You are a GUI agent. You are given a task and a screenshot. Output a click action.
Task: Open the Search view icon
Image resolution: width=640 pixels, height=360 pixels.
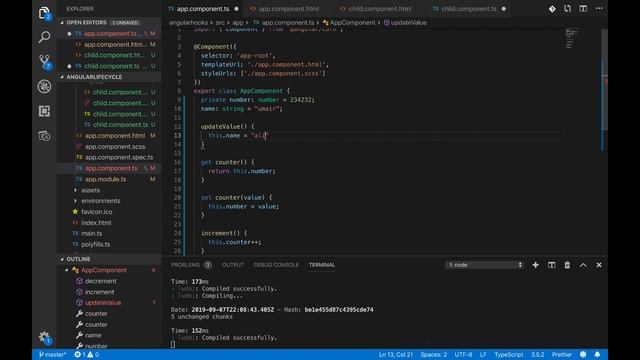coord(44,37)
